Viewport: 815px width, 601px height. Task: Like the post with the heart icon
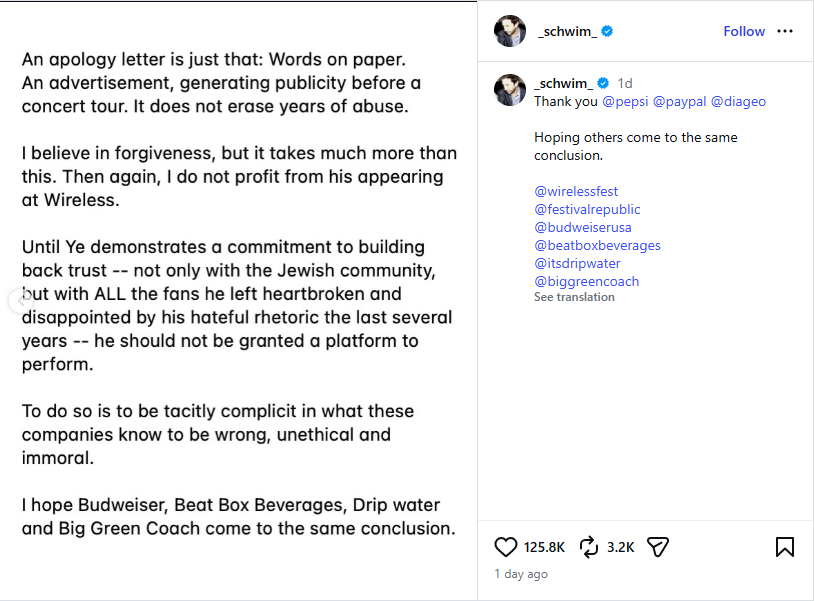coord(507,546)
